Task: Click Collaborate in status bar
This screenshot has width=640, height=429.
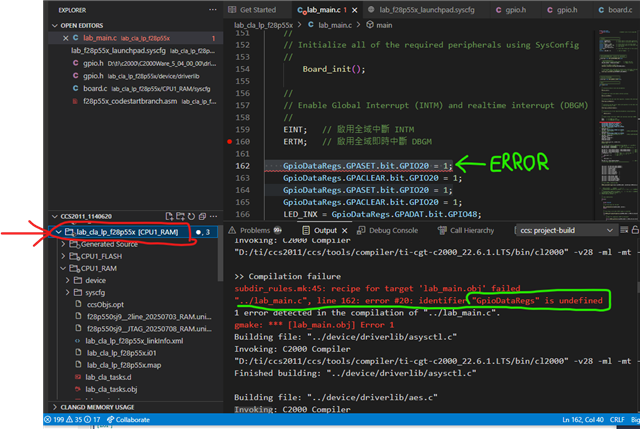Action: pyautogui.click(x=129, y=420)
